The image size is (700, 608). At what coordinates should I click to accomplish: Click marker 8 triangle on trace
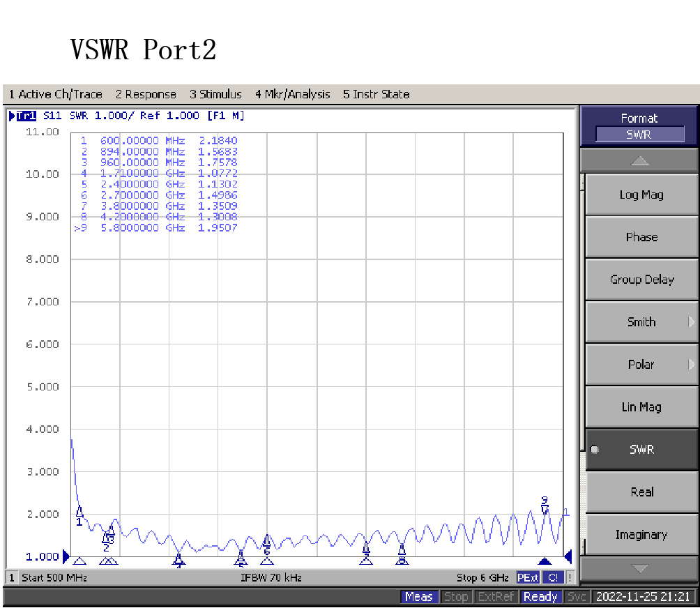tap(402, 549)
